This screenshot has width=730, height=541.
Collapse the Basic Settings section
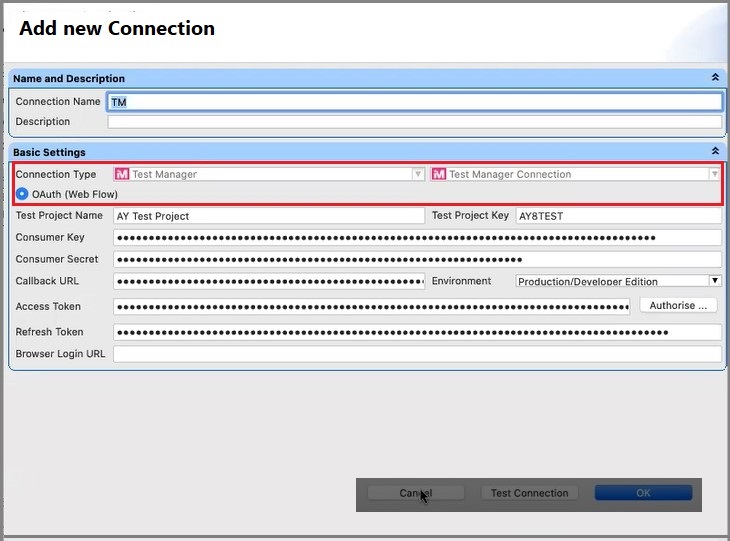pyautogui.click(x=715, y=151)
